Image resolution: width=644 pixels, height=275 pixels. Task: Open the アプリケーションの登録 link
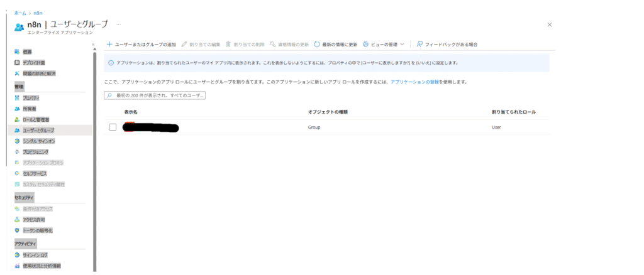click(x=415, y=82)
